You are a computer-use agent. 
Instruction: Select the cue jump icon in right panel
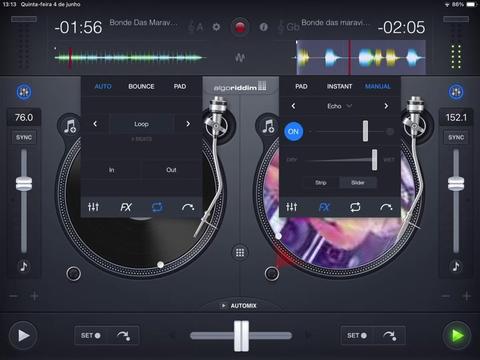(x=386, y=208)
